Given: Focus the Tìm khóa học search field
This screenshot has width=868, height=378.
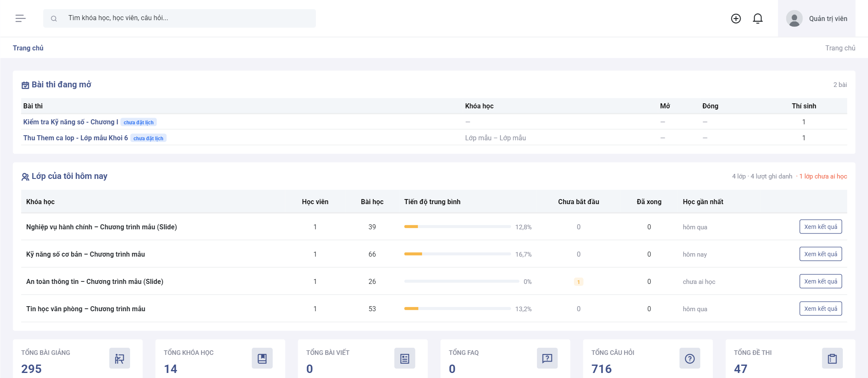Looking at the screenshot, I should 180,18.
